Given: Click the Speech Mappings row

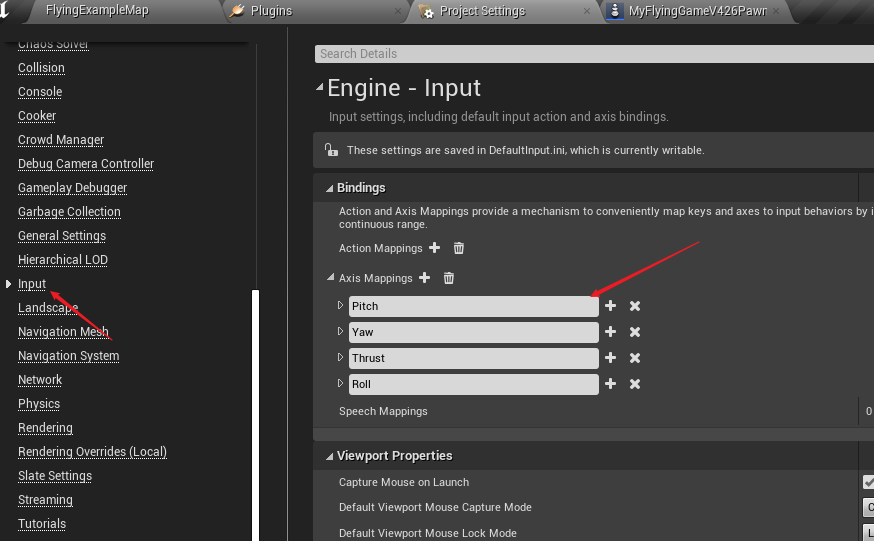Looking at the screenshot, I should (594, 411).
